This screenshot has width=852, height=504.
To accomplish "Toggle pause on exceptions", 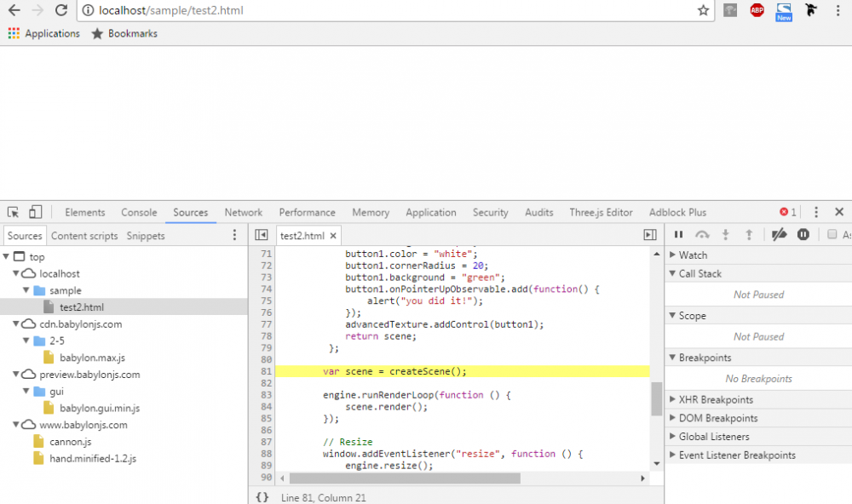I will [803, 235].
